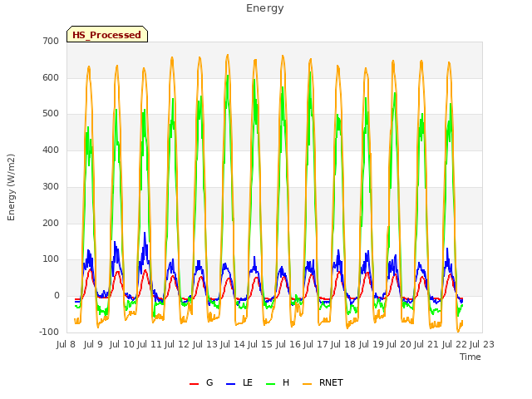Click the Energy (W/m2) y-axis label
This screenshot has width=532, height=399.
pos(11,187)
